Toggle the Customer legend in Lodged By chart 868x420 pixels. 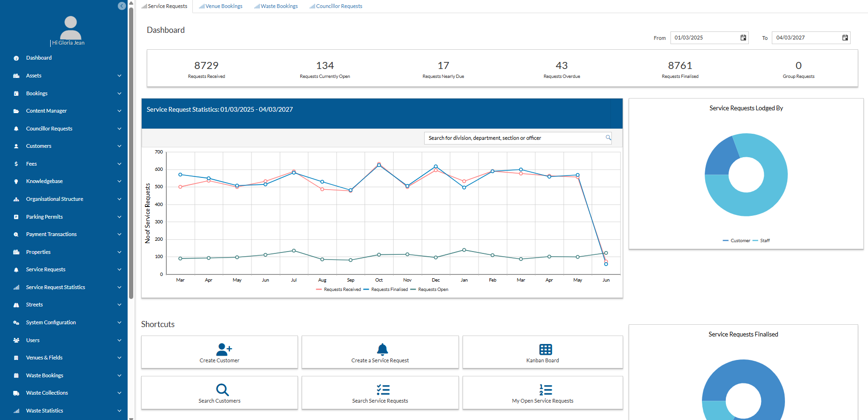click(737, 241)
